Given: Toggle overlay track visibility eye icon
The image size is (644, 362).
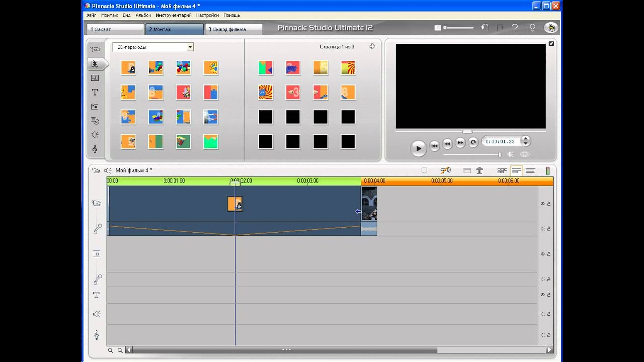Looking at the screenshot, I should pos(543,254).
